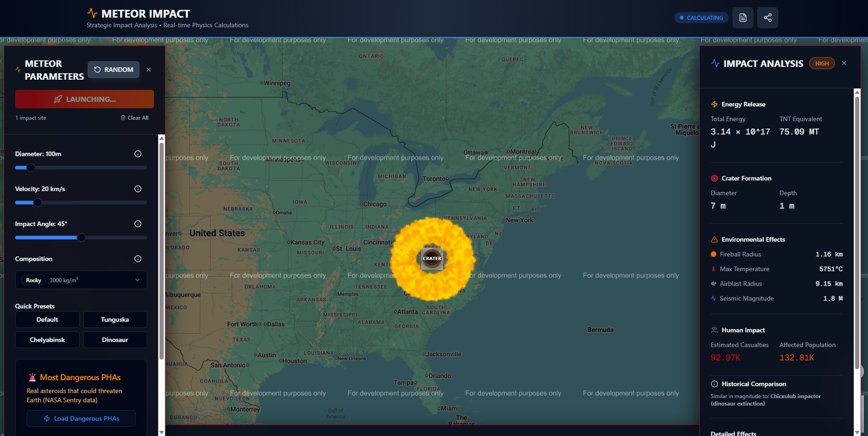Close the Meteor Parameters panel
This screenshot has height=436, width=868.
[149, 69]
